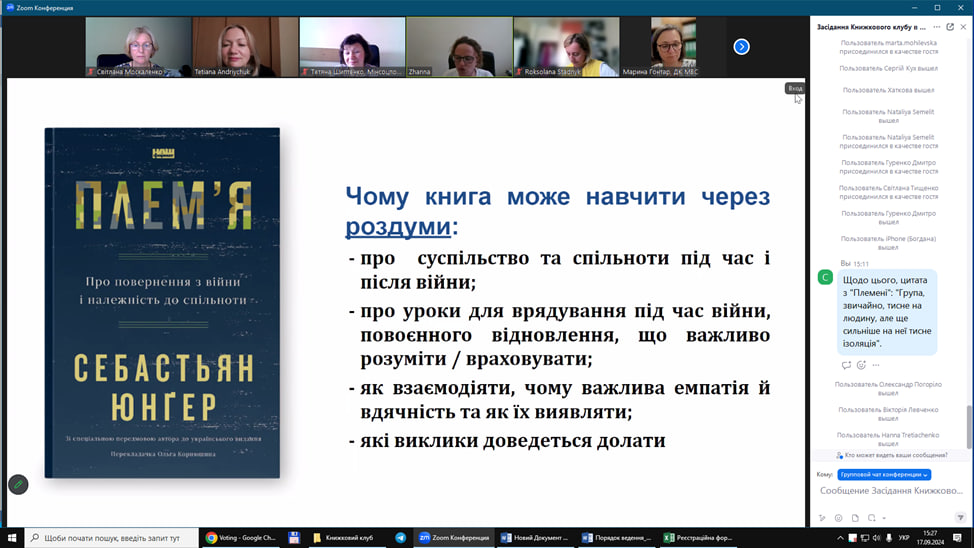This screenshot has height=548, width=974.
Task: Switch the УКР keyboard language
Action: pyautogui.click(x=904, y=538)
